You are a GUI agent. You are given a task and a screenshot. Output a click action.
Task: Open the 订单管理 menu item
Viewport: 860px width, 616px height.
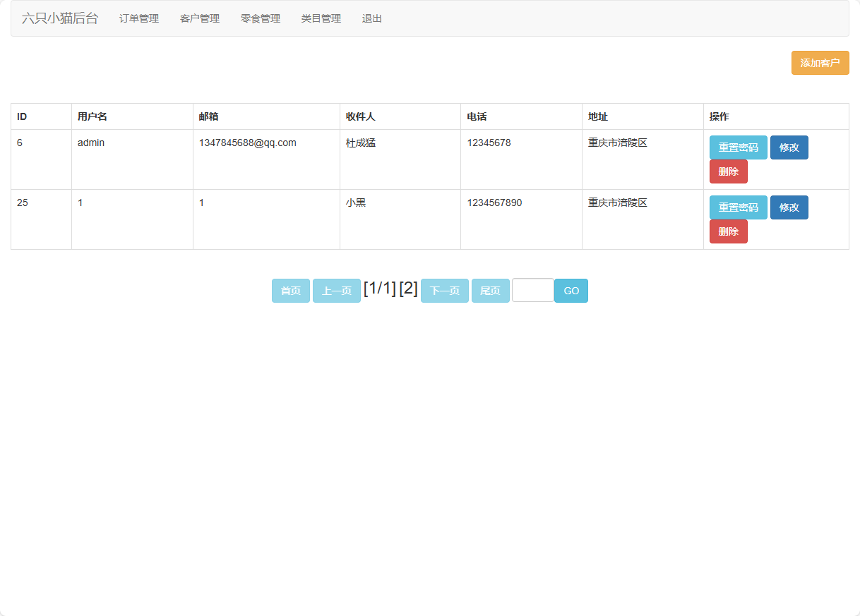coord(139,18)
